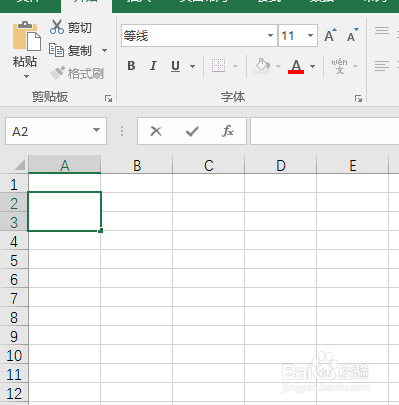Screen dimensions: 399x405
Task: Click the 等线 font name box
Action: coord(193,36)
